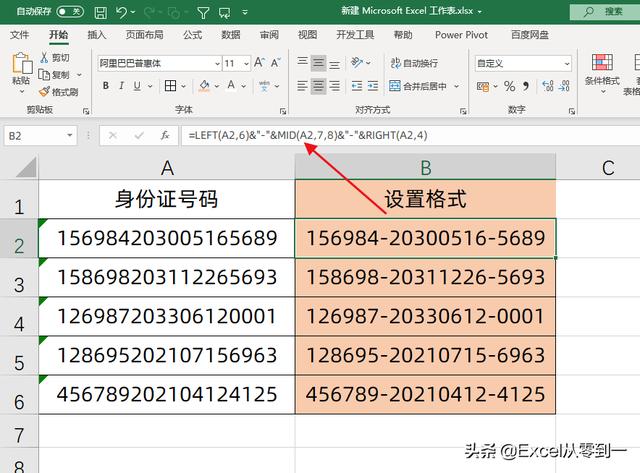Click Merge & Center (合并后居中)
This screenshot has width=640, height=473.
pyautogui.click(x=418, y=86)
